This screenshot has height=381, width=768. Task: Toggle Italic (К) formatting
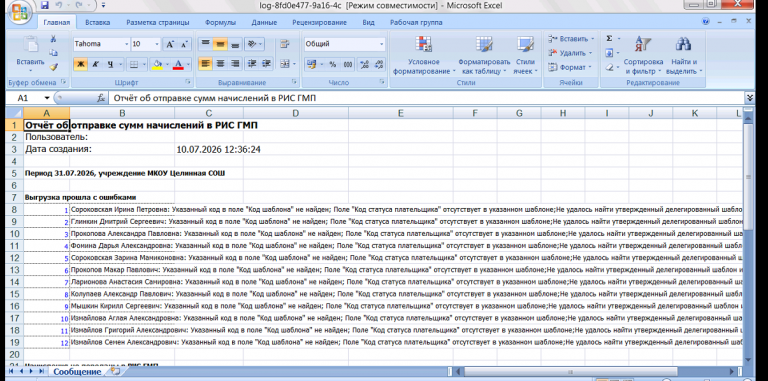coord(95,64)
